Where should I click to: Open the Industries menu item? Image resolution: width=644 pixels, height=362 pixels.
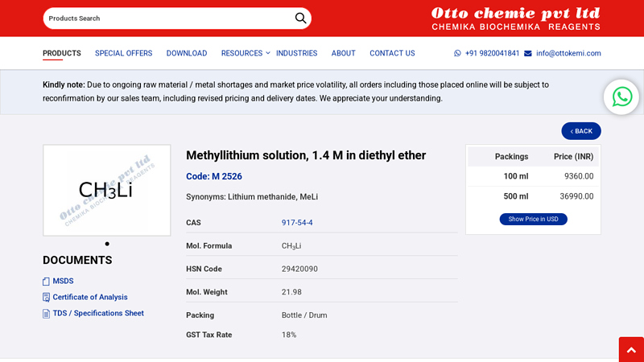[x=296, y=54]
